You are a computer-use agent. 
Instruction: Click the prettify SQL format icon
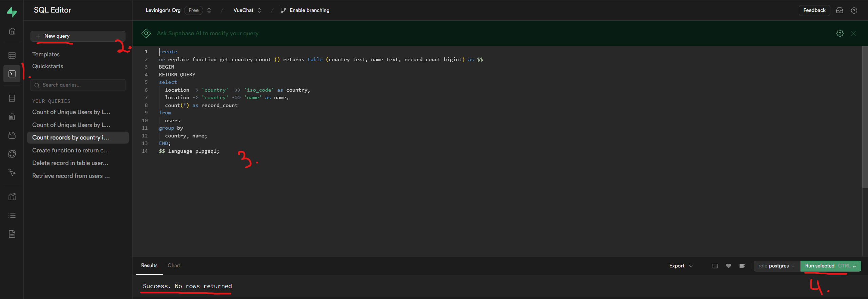742,266
